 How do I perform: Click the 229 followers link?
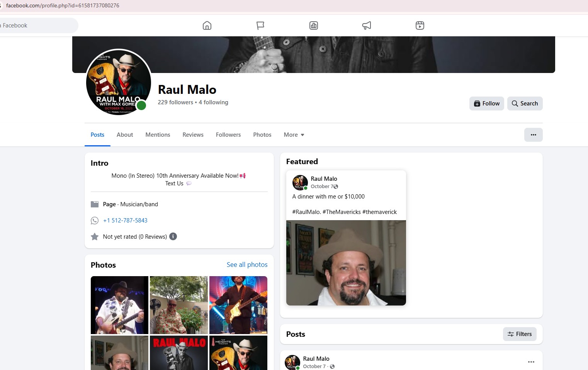click(x=175, y=102)
